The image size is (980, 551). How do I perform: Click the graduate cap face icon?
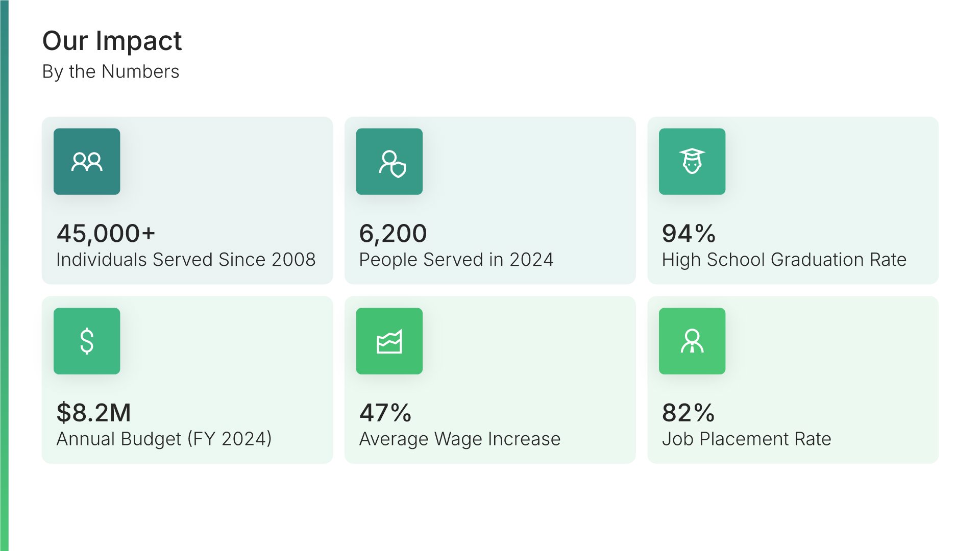692,162
